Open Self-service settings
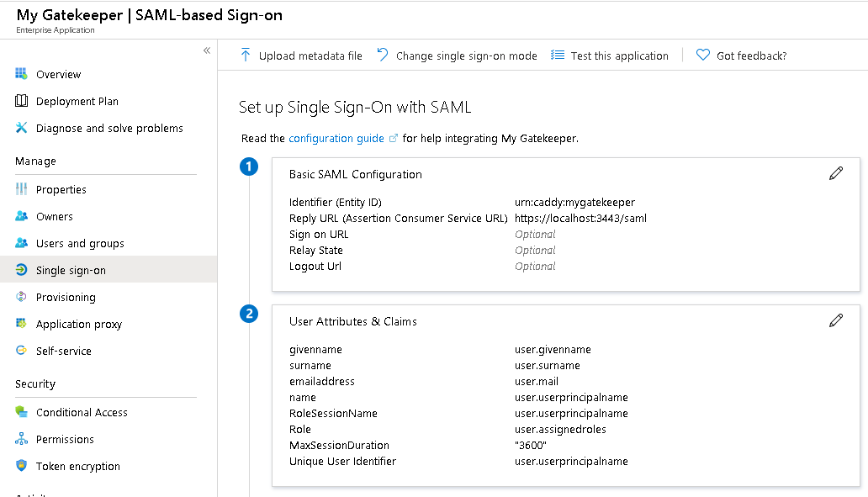This screenshot has height=497, width=868. click(64, 351)
